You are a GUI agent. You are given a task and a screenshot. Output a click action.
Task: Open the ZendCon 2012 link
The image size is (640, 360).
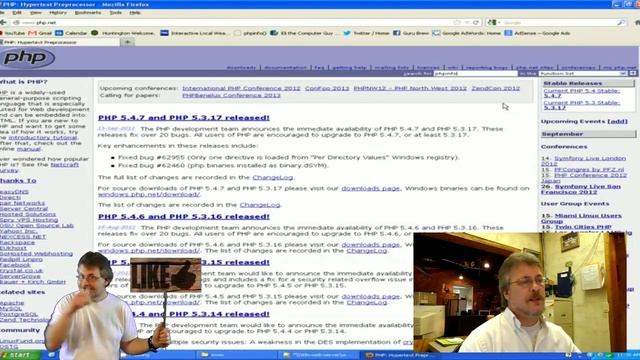[496, 88]
